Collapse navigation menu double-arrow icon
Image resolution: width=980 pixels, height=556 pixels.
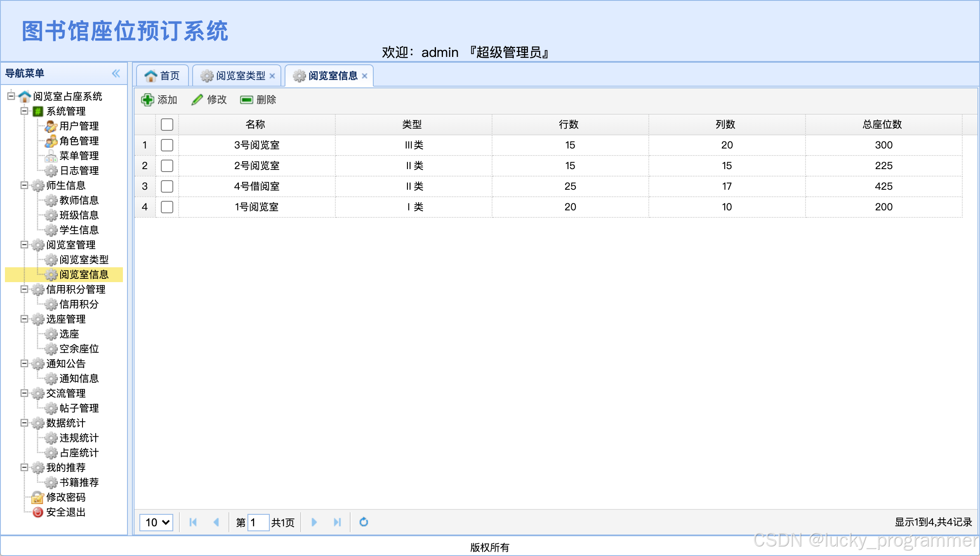116,73
